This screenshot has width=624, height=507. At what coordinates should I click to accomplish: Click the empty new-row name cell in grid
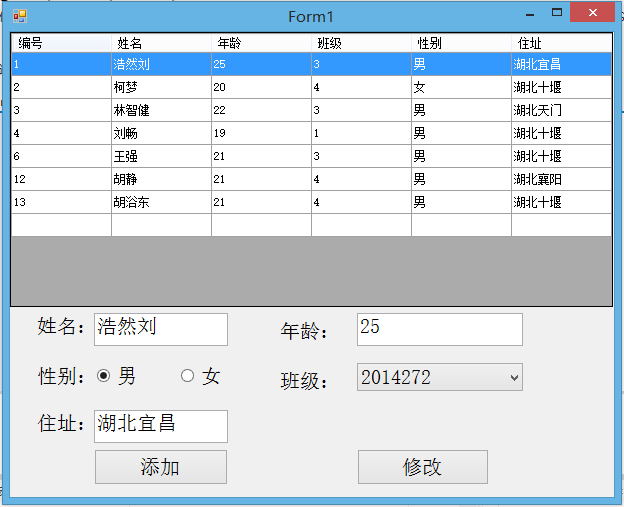tap(161, 225)
